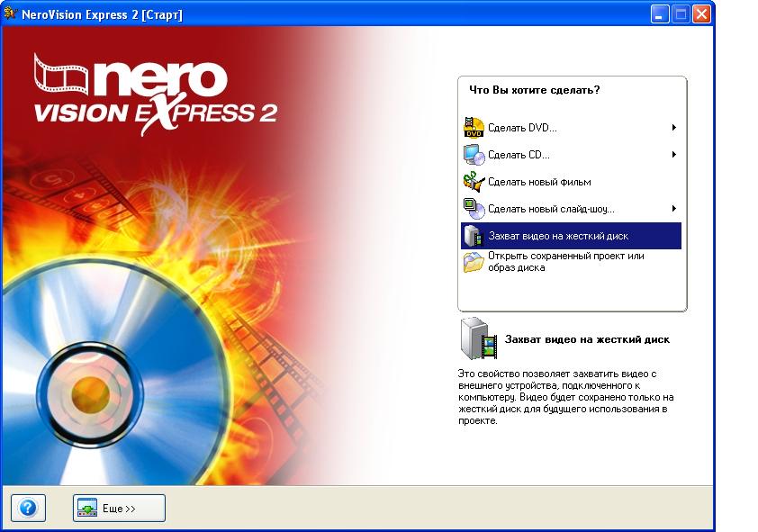Click the large capture icon above the description
Viewport: 758px width, 532px height.
pyautogui.click(x=478, y=338)
